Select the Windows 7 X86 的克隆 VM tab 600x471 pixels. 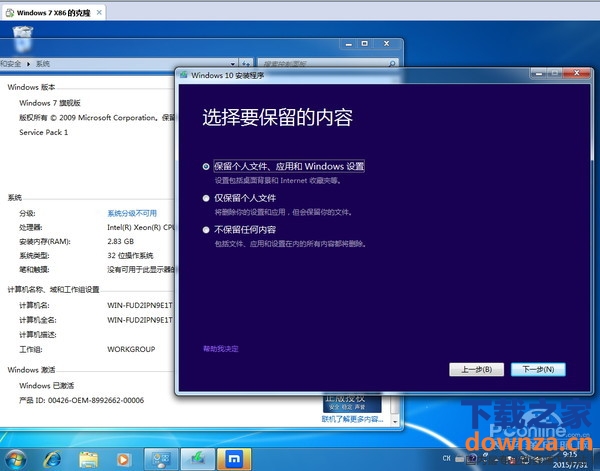click(x=53, y=13)
